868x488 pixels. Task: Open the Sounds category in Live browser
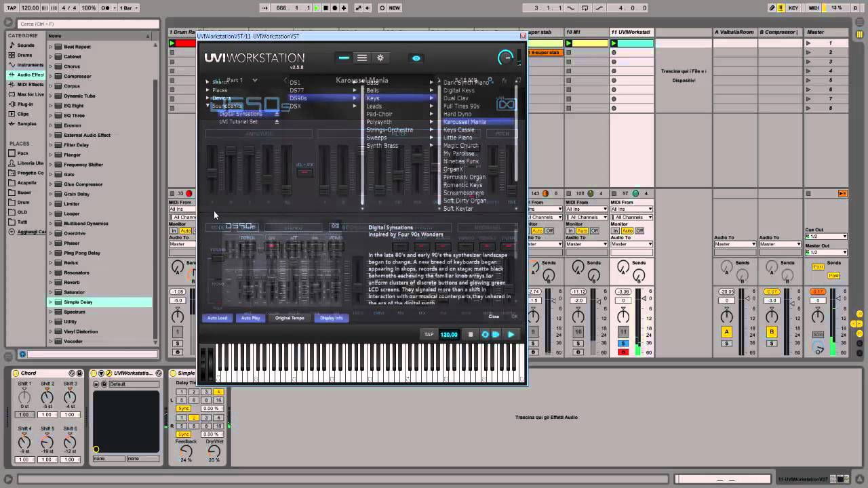point(26,45)
